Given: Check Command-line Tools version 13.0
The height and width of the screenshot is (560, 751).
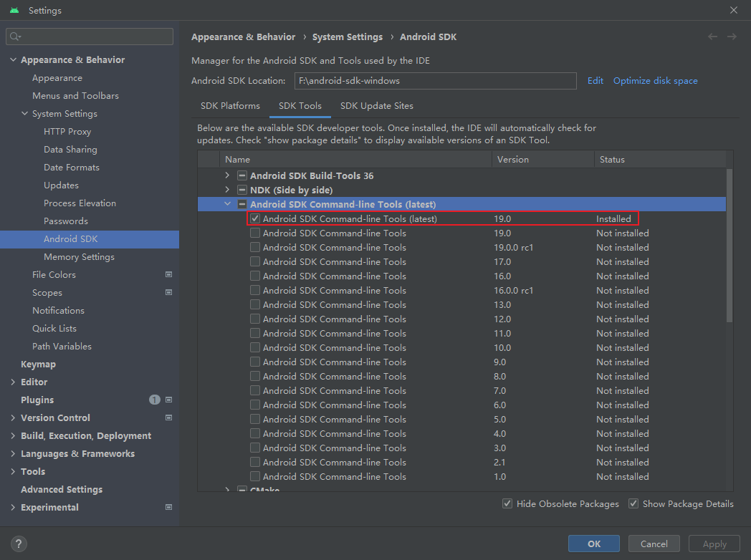Looking at the screenshot, I should (x=255, y=305).
